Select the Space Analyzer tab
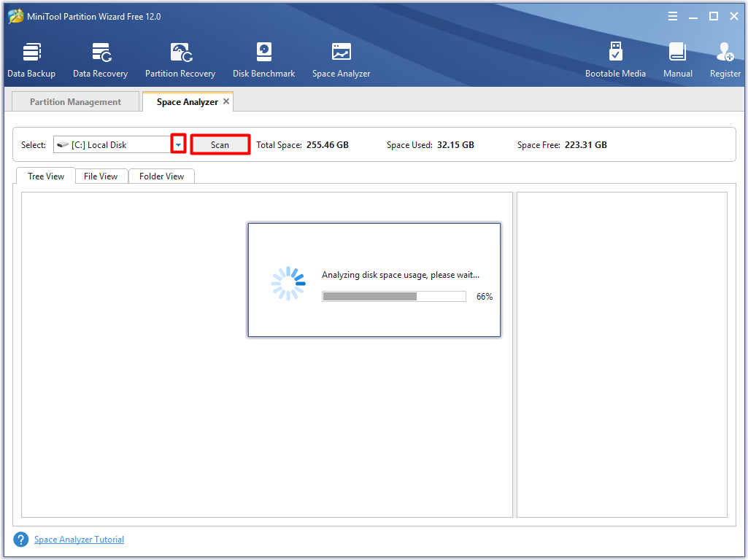The width and height of the screenshot is (748, 560). click(x=187, y=101)
